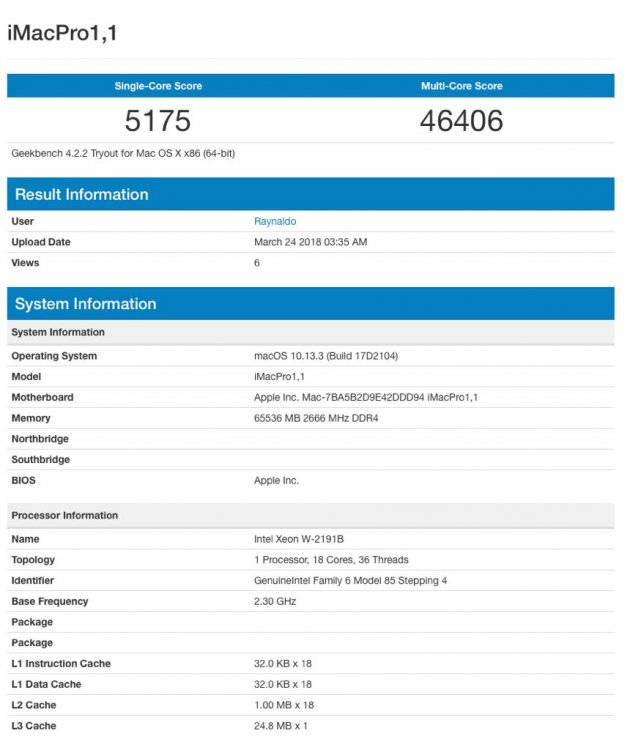This screenshot has height=750, width=641.
Task: Click the Views count value 6
Action: (257, 263)
